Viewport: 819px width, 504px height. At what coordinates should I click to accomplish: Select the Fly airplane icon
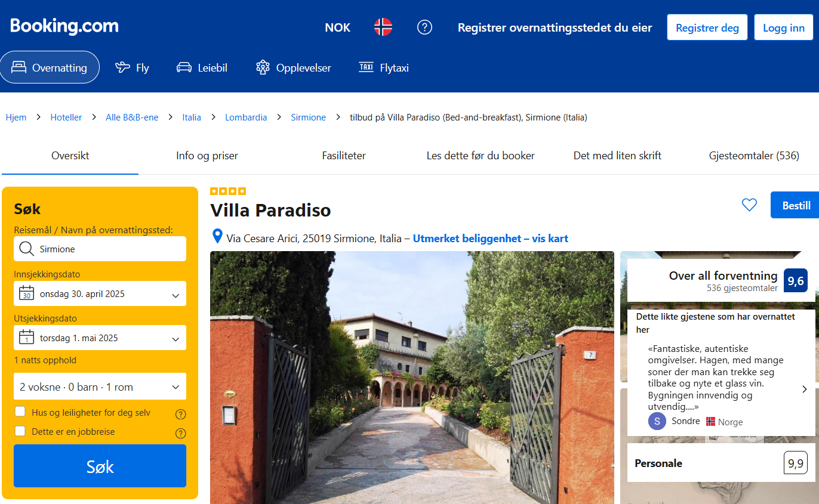click(x=122, y=67)
